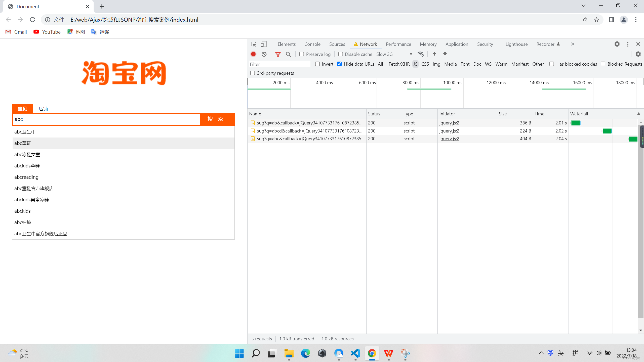Uncheck the Hide data URLs checkbox
The width and height of the screenshot is (644, 362).
coord(339,64)
